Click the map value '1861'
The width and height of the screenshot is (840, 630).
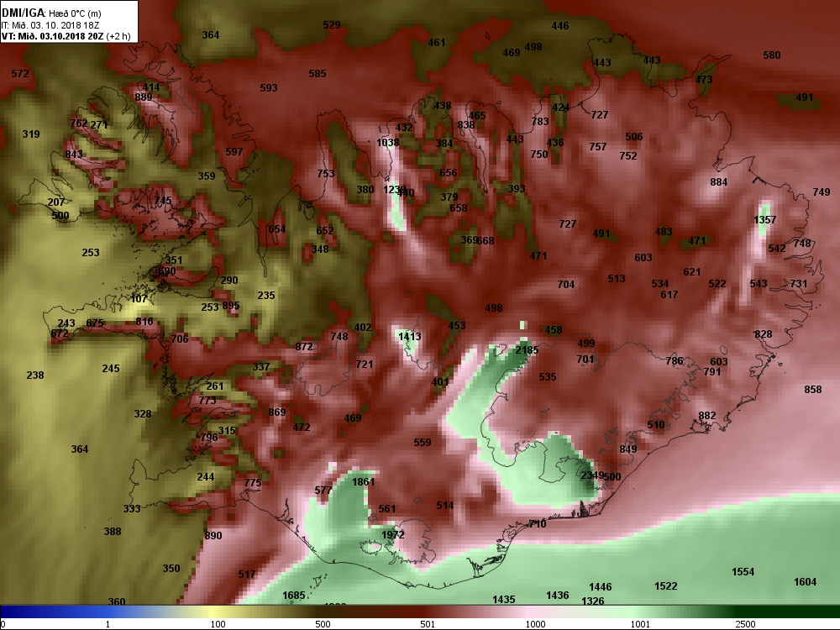click(x=363, y=482)
